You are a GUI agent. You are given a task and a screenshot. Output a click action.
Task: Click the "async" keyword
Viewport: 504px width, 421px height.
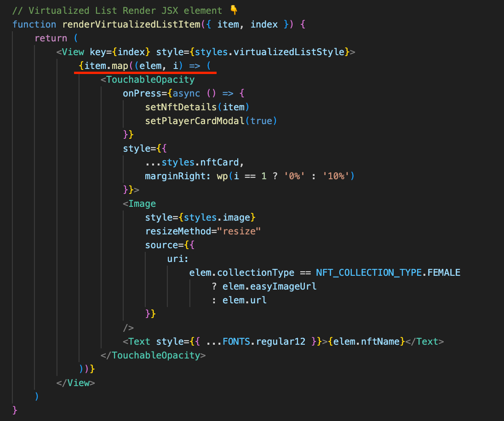pyautogui.click(x=186, y=93)
